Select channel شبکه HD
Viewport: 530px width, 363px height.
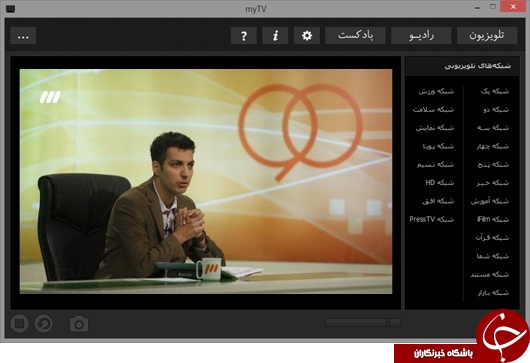point(439,183)
